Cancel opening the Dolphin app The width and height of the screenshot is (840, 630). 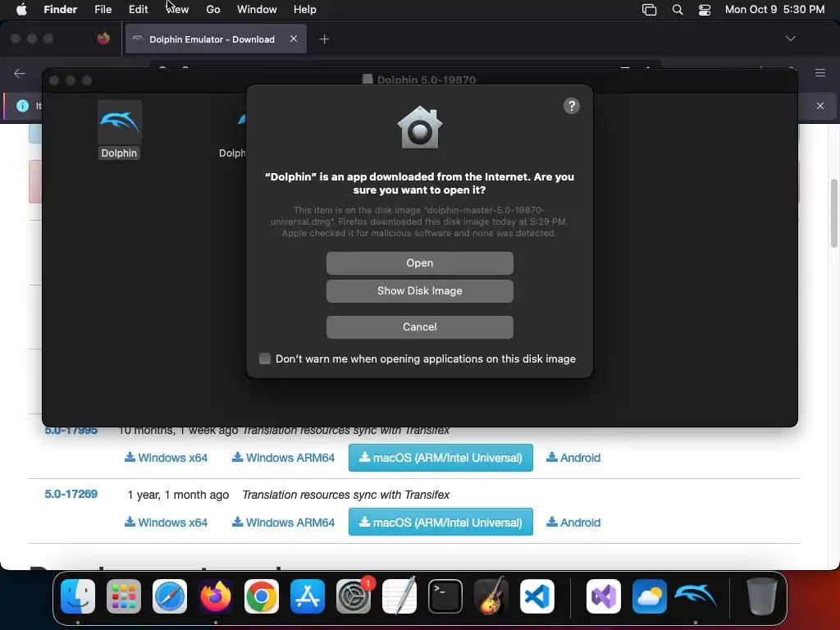click(419, 326)
